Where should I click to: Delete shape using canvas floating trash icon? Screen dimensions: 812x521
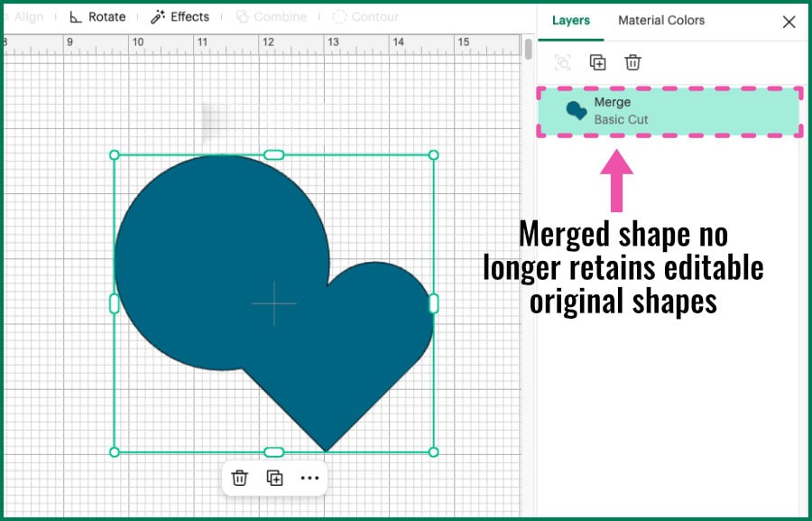pos(239,478)
